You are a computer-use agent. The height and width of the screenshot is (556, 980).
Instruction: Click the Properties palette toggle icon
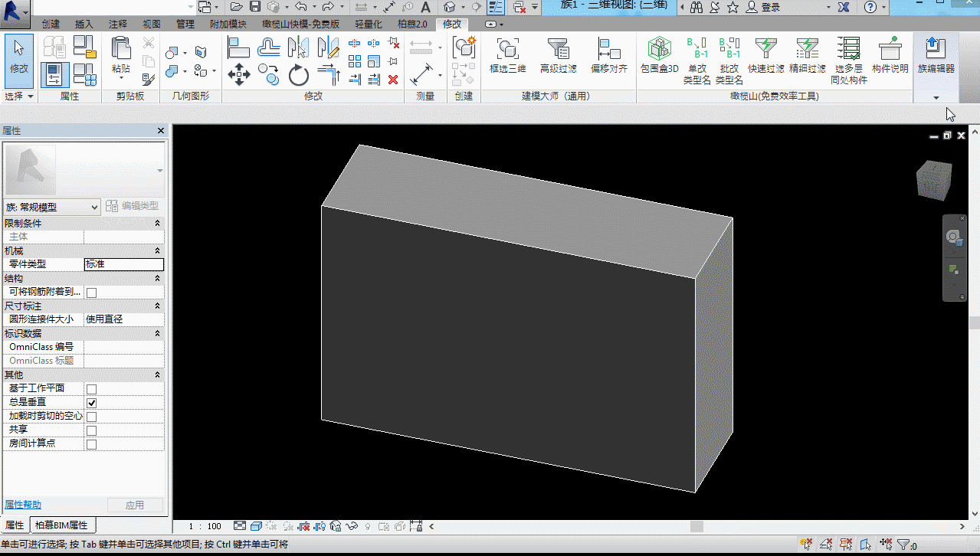(x=54, y=74)
